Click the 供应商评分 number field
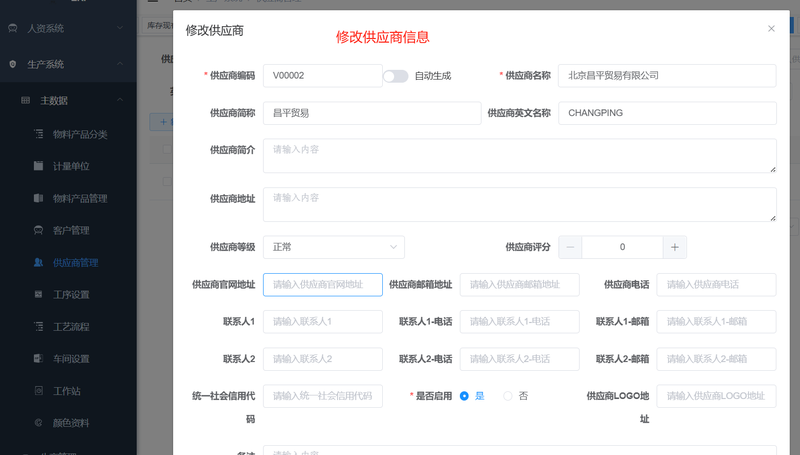This screenshot has width=800, height=455. [622, 247]
